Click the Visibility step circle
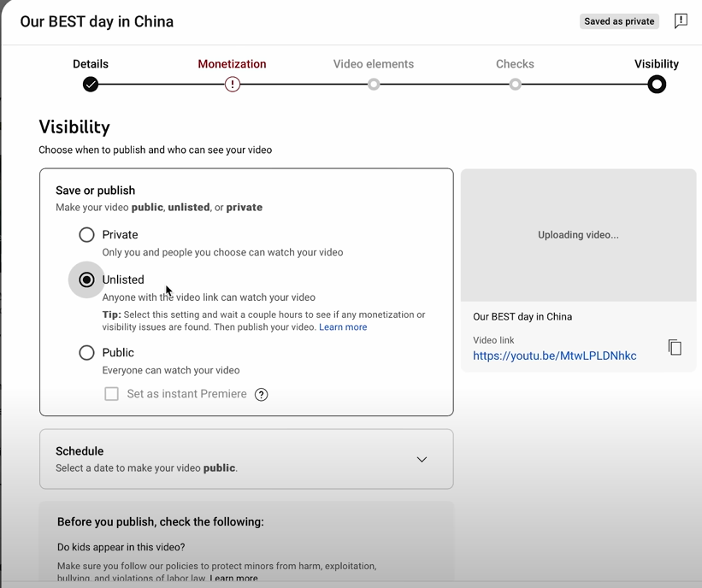The width and height of the screenshot is (702, 588). pyautogui.click(x=657, y=84)
